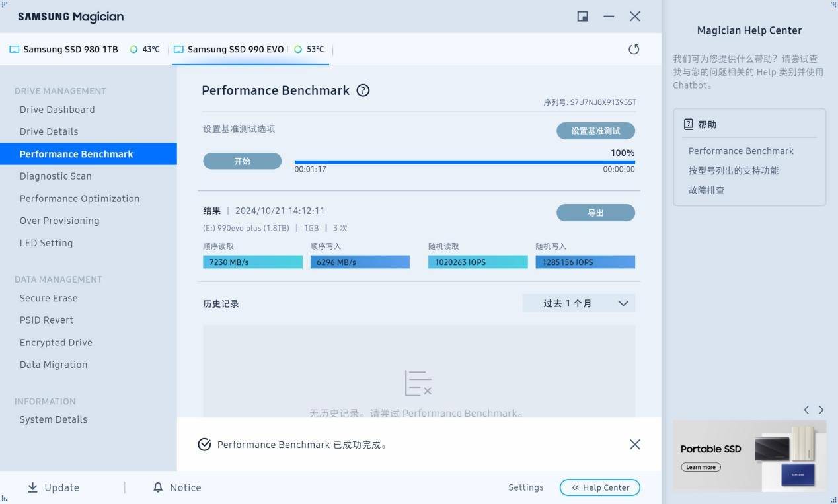Select the Samsung SSD 990 EVO tab
The width and height of the screenshot is (838, 504).
coord(235,49)
